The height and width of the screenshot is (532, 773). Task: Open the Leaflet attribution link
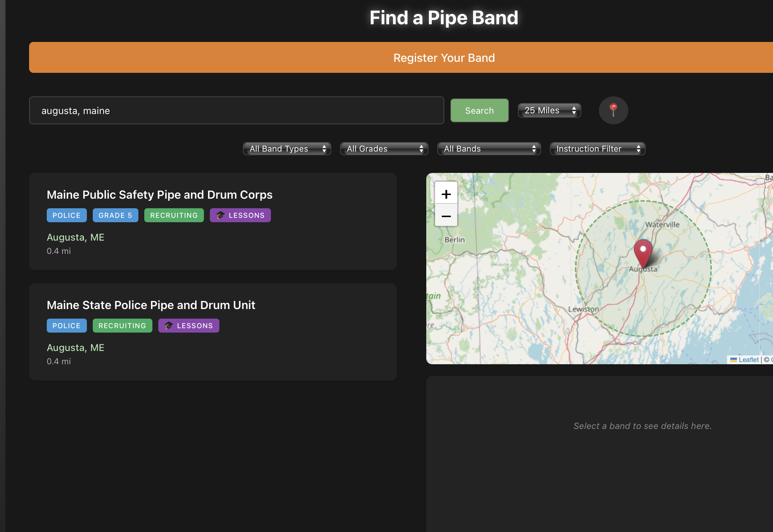(x=748, y=360)
